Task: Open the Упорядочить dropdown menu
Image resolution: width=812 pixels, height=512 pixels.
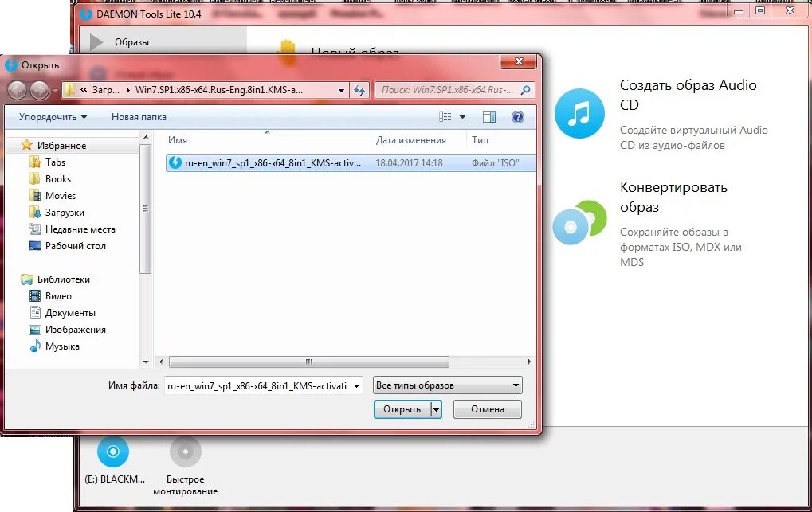Action: [x=53, y=117]
